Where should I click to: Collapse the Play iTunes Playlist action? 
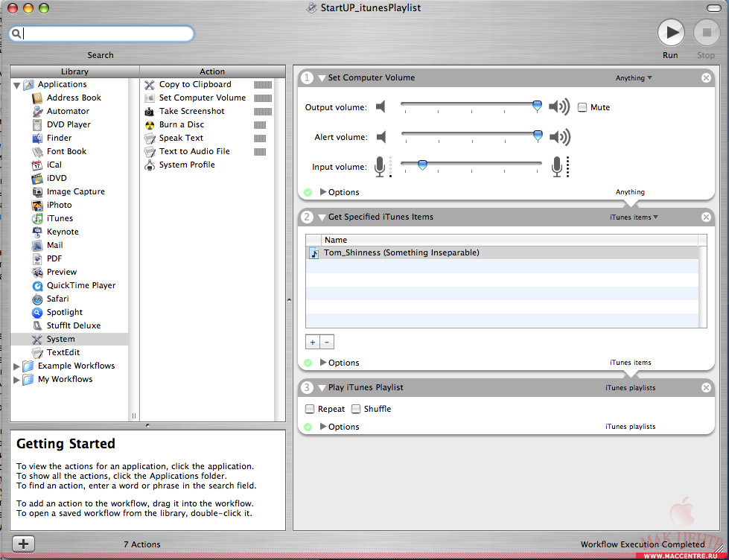(322, 388)
